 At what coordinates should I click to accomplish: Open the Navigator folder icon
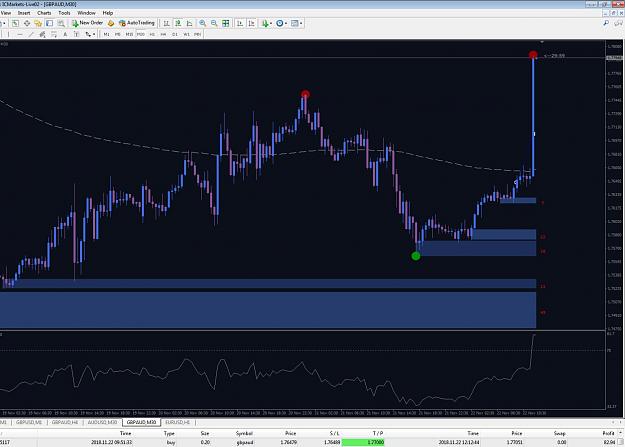pyautogui.click(x=38, y=24)
